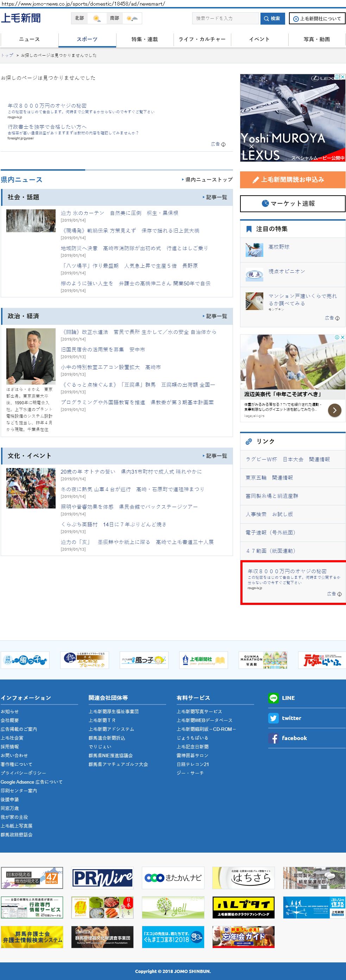Open 記事一覧 for 社会・話題 section
346x980 pixels.
point(216,197)
